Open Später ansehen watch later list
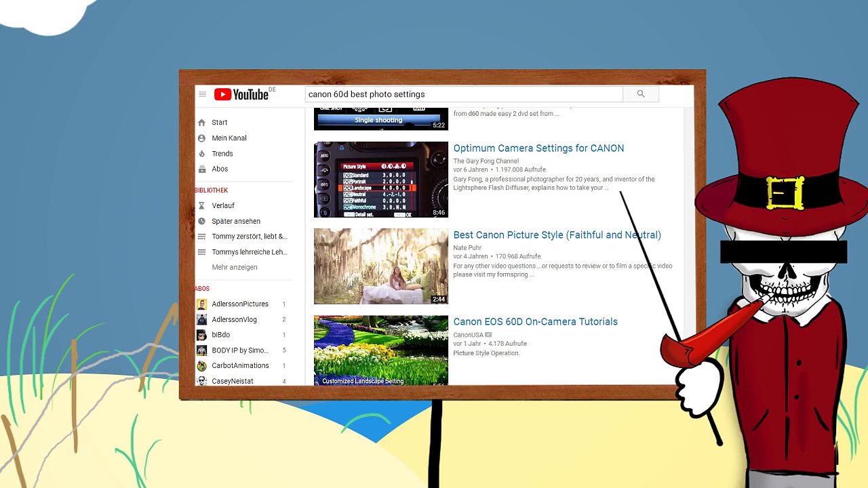868x488 pixels. tap(235, 221)
